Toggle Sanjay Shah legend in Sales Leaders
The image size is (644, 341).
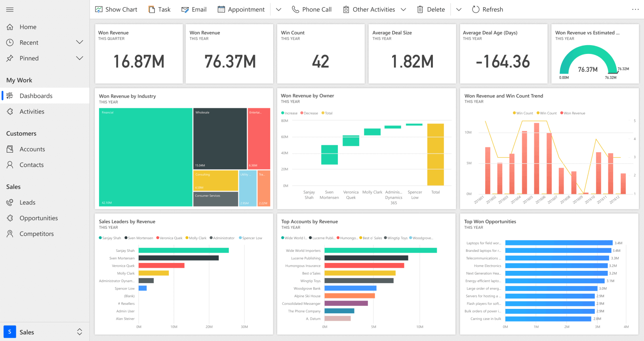coord(110,238)
